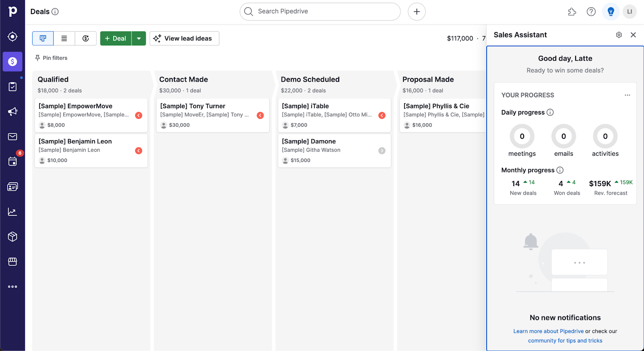Click the $159K Rev. forecast stat
This screenshot has height=351, width=644.
[611, 187]
